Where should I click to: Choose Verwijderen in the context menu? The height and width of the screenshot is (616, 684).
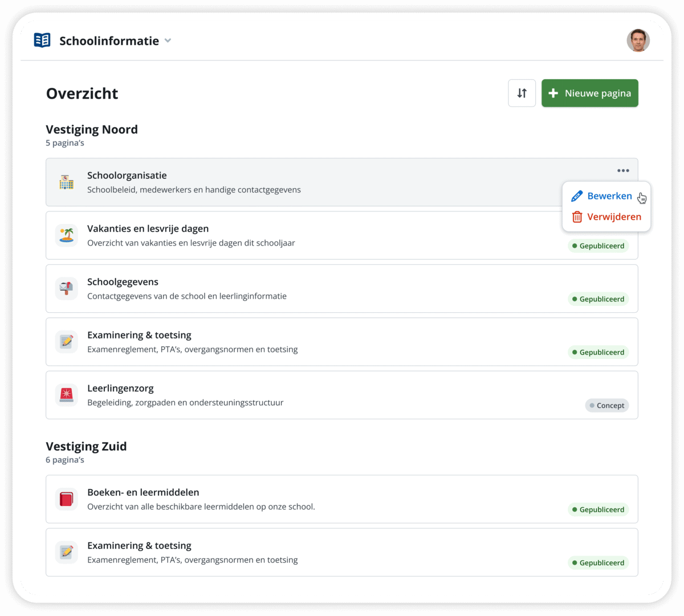click(x=613, y=217)
